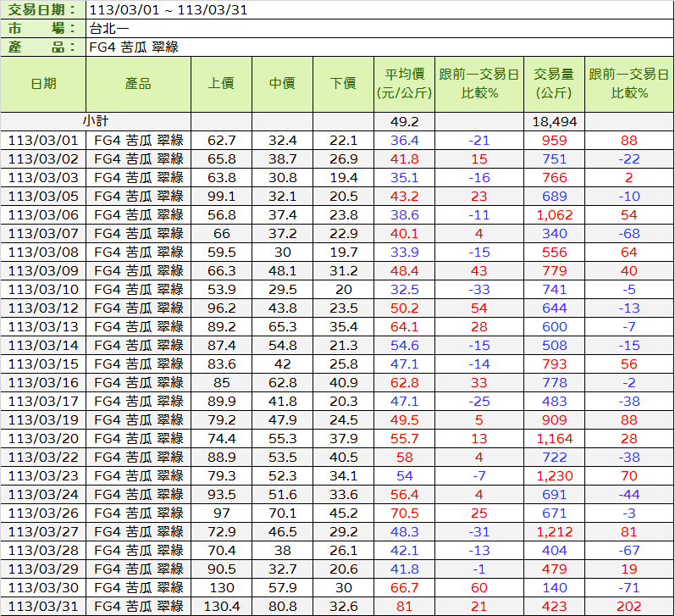This screenshot has width=675, height=616.
Task: Select the subtotal trading volume 18,494
Action: pyautogui.click(x=554, y=121)
